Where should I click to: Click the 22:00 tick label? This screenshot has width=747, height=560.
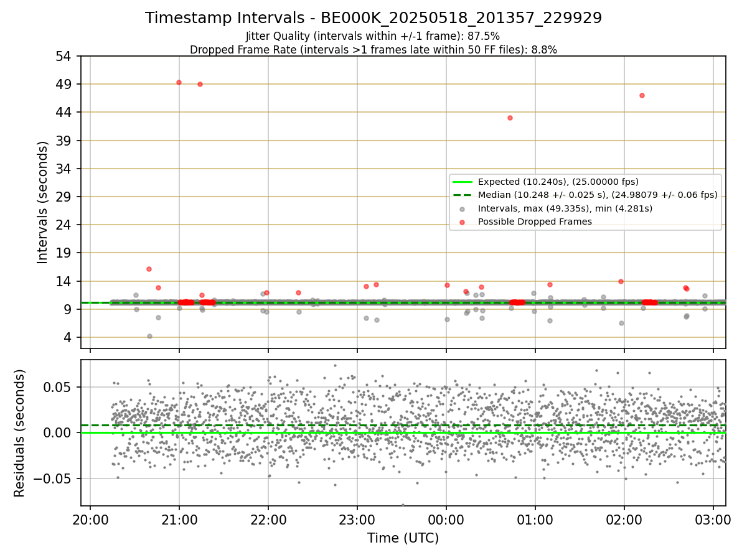tap(268, 519)
